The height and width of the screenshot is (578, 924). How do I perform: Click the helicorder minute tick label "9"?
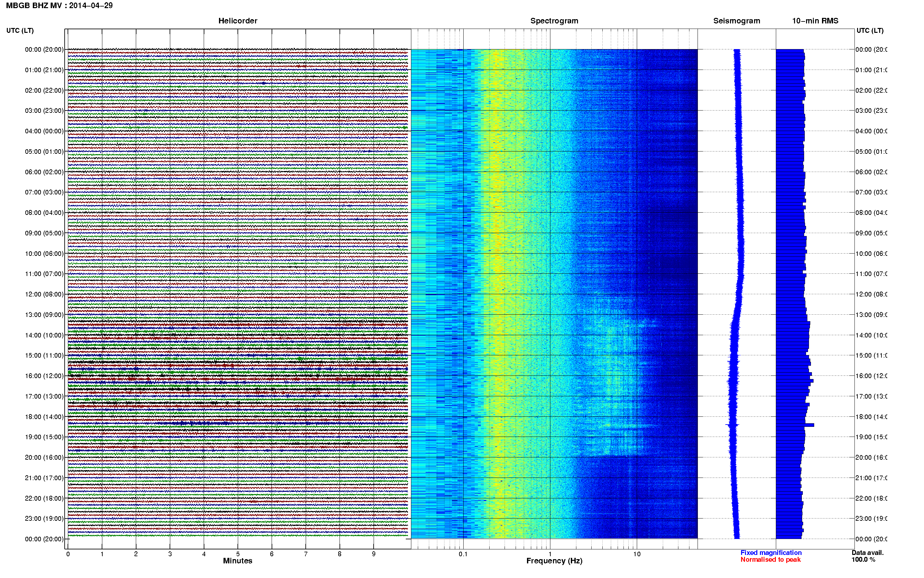coord(374,554)
